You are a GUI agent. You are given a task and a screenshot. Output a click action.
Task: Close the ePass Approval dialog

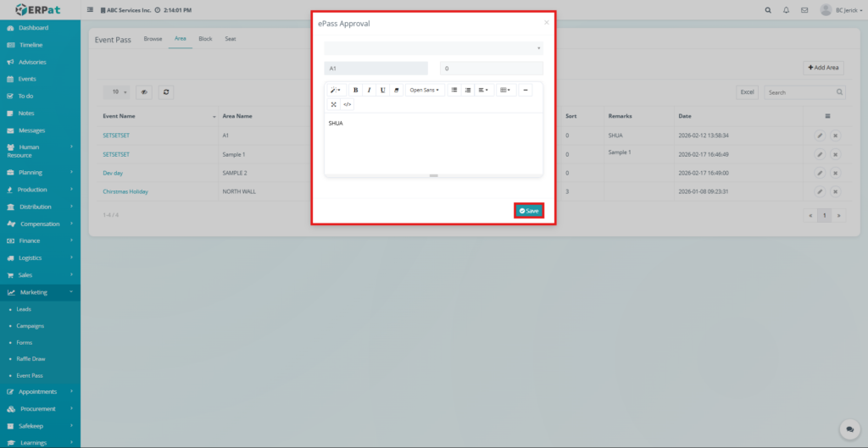(547, 23)
